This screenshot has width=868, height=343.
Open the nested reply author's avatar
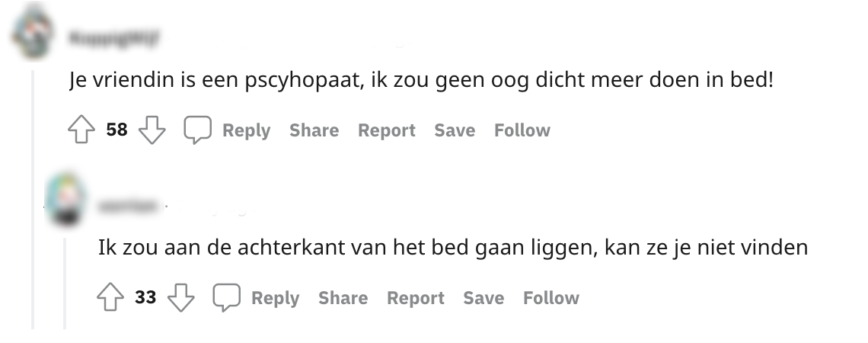[x=64, y=201]
